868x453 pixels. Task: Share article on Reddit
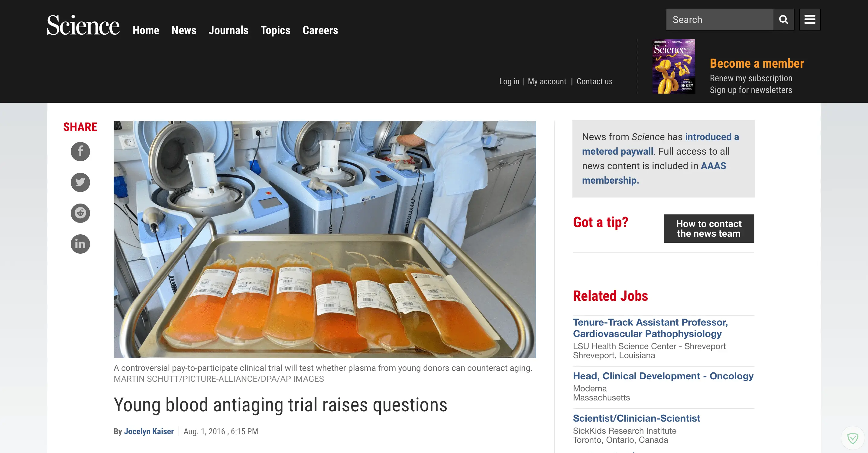click(x=80, y=213)
